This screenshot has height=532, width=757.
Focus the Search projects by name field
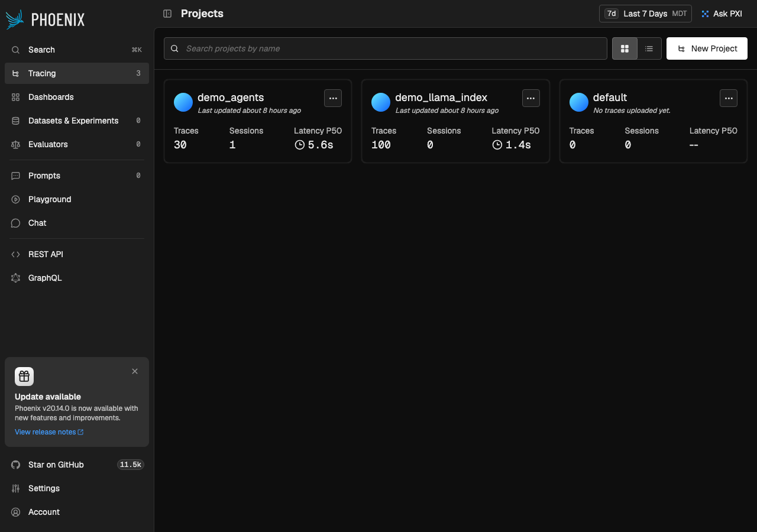[386, 48]
